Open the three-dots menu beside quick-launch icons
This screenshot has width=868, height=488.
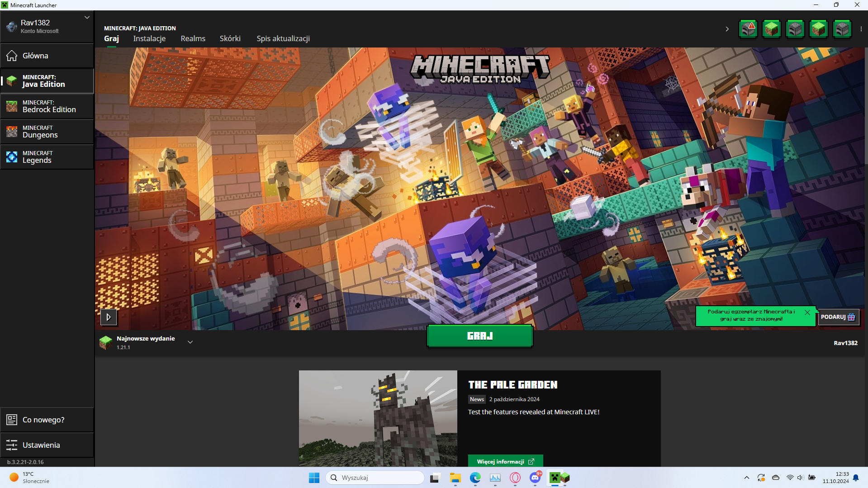tap(861, 29)
